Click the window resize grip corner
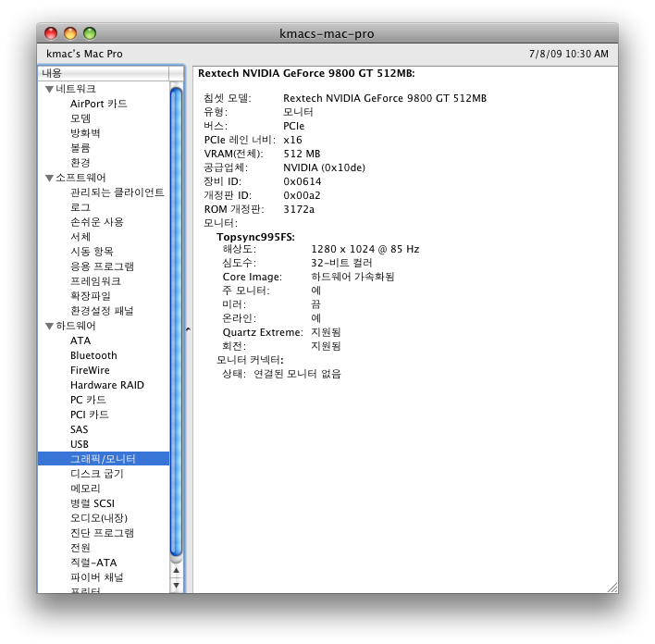Viewport: 655px width, 644px height. click(x=612, y=588)
